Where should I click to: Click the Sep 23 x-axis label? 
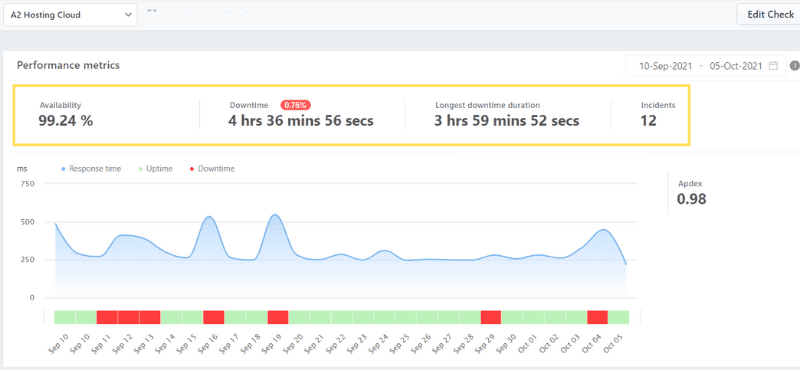click(x=356, y=343)
